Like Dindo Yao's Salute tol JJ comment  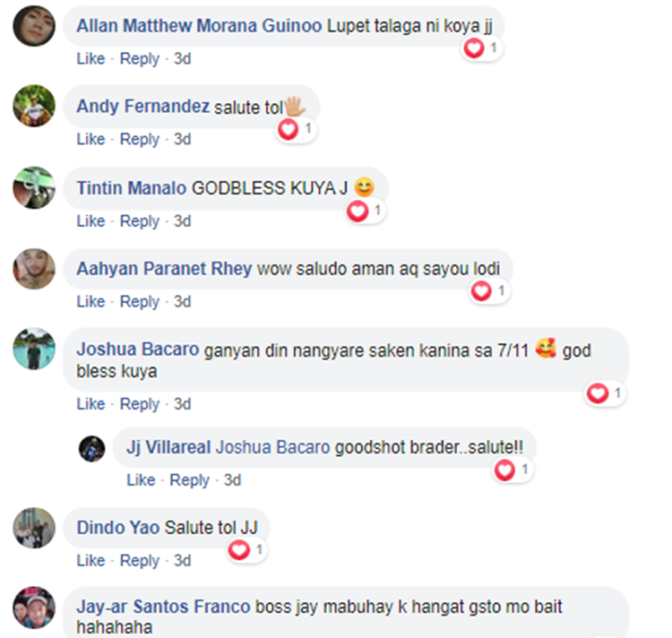point(90,560)
